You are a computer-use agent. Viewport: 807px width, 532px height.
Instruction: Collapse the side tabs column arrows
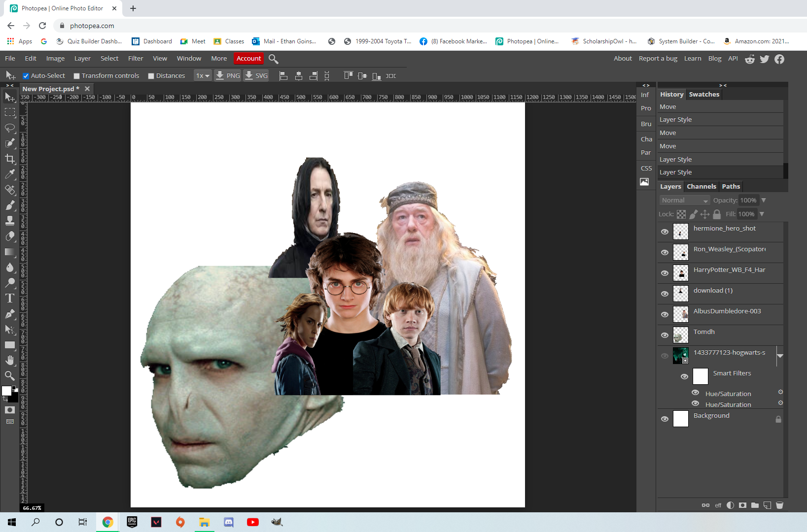(646, 85)
